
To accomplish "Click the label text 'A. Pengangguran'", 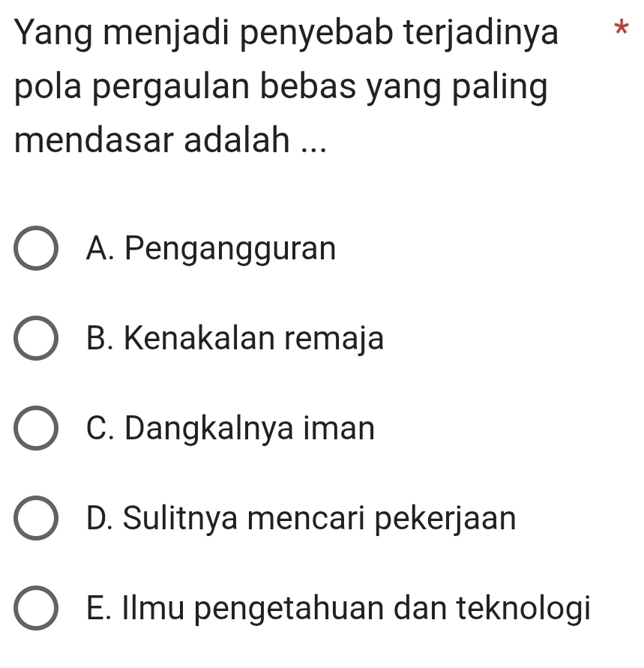I will click(211, 249).
